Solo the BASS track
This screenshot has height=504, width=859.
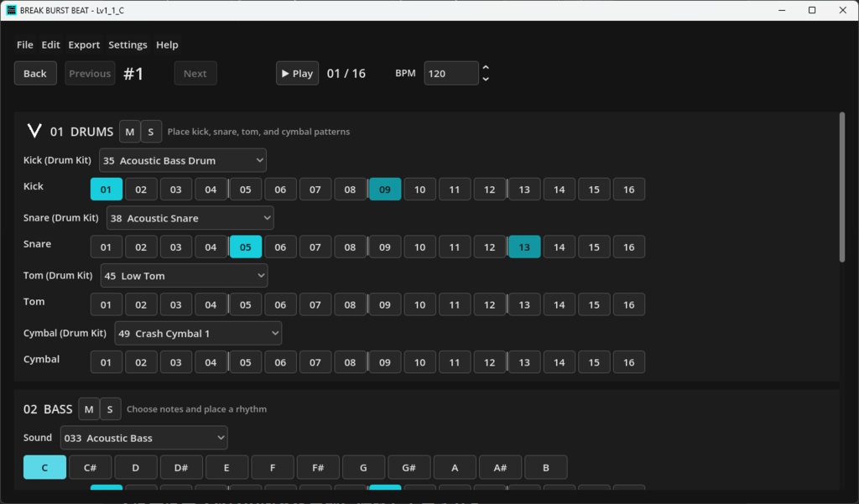pos(110,409)
